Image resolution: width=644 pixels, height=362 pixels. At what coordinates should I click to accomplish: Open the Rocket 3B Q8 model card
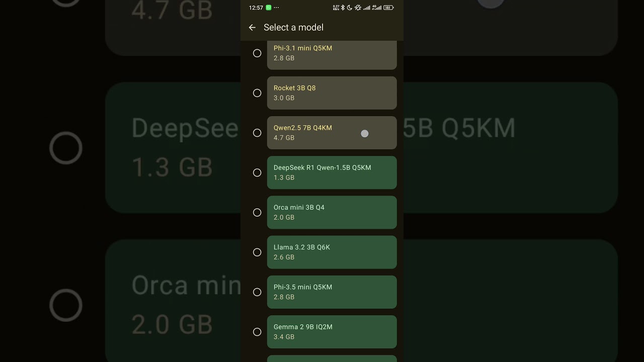(332, 93)
